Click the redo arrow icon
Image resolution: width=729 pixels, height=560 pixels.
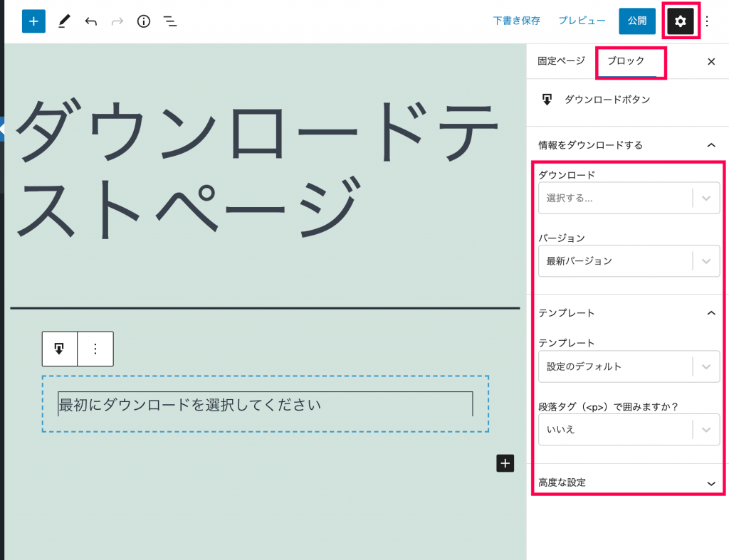point(117,21)
